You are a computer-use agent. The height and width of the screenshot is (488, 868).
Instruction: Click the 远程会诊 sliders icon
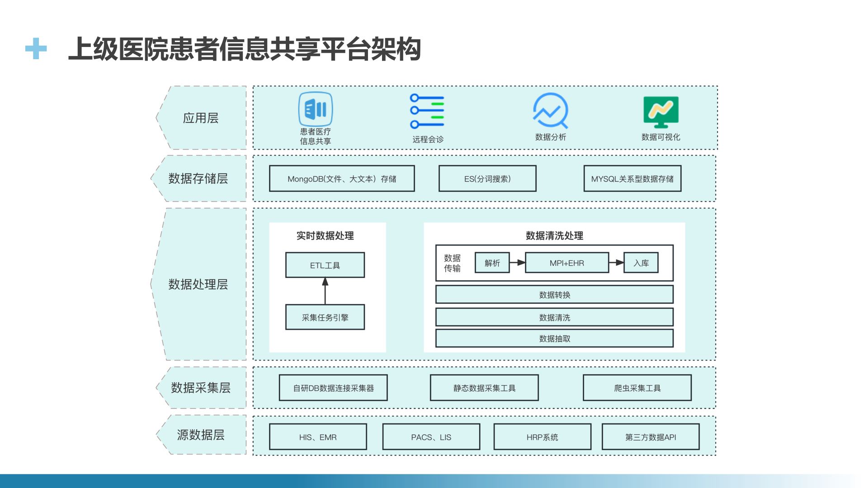427,110
